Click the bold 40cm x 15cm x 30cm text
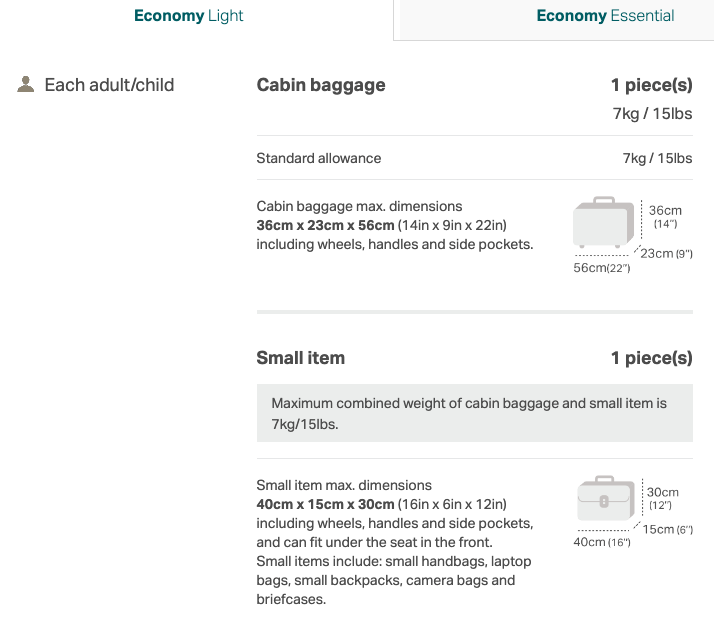The image size is (714, 632). pos(325,504)
